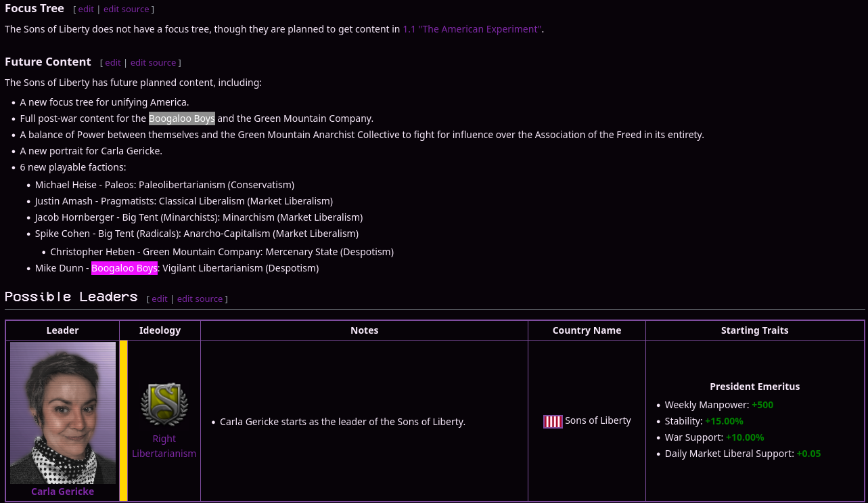Click the '6 new playable factions' bullet

73,167
